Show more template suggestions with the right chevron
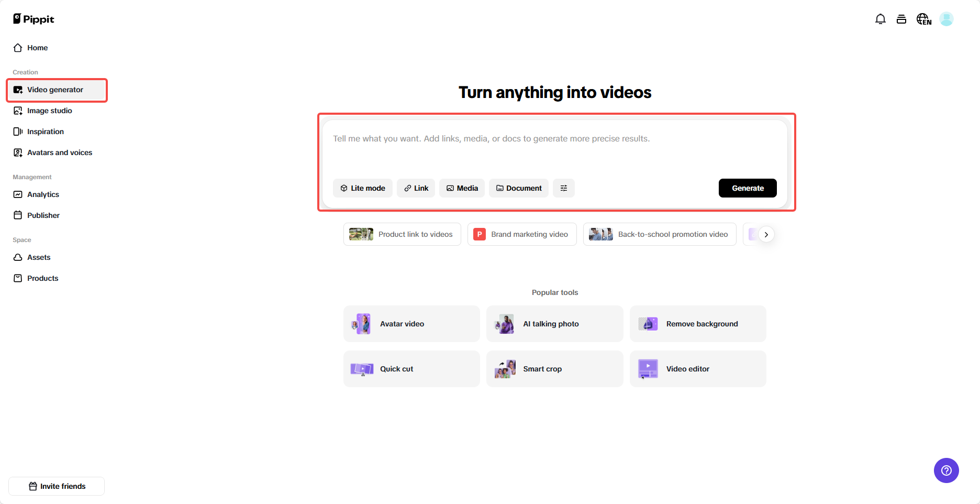 [x=766, y=234]
